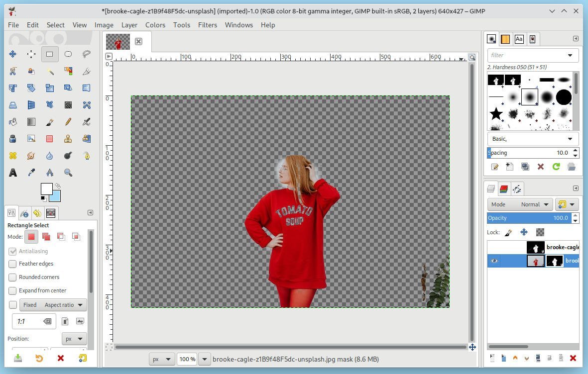The image size is (588, 374).
Task: Select the Fuzzy Select tool
Action: [x=50, y=71]
